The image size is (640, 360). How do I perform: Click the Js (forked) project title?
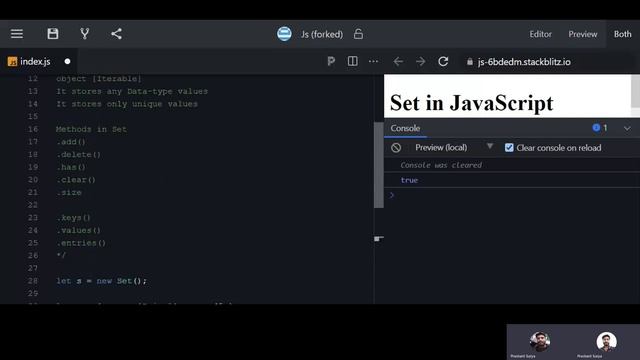point(322,34)
